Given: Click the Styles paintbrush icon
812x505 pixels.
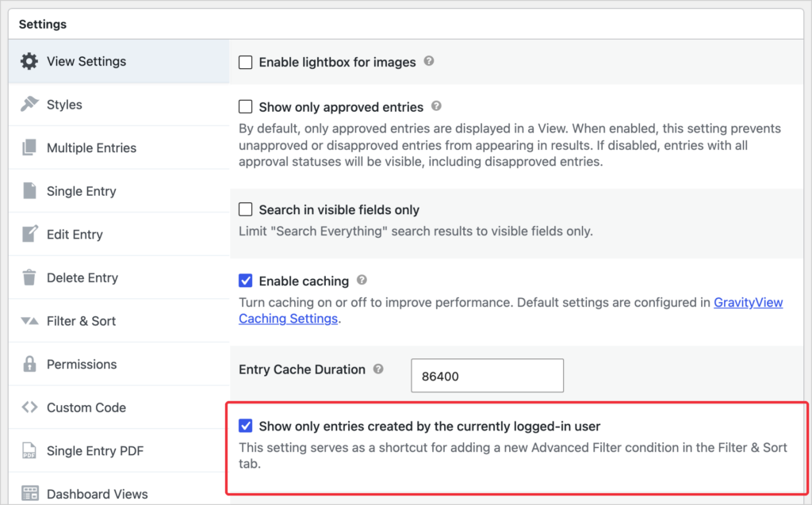Looking at the screenshot, I should click(29, 104).
